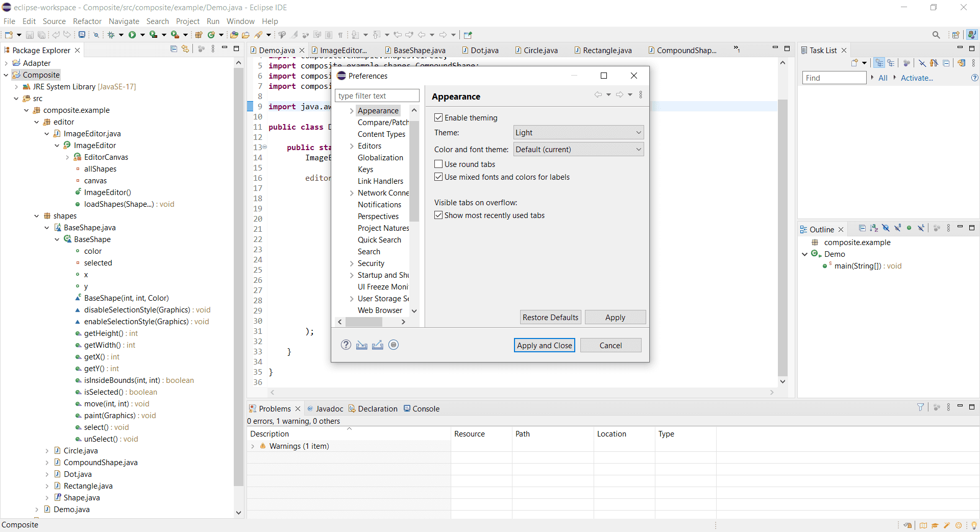980x532 pixels.
Task: Click the Help icon in Preferences dialog
Action: 346,345
